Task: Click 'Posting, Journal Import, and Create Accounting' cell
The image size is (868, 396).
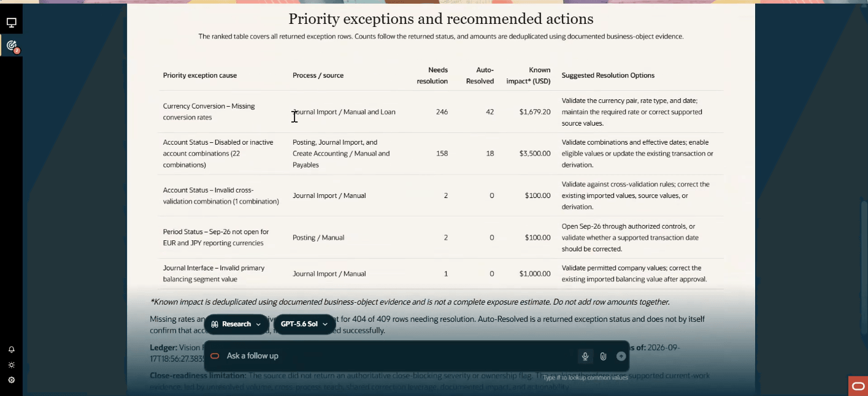Action: [341, 153]
